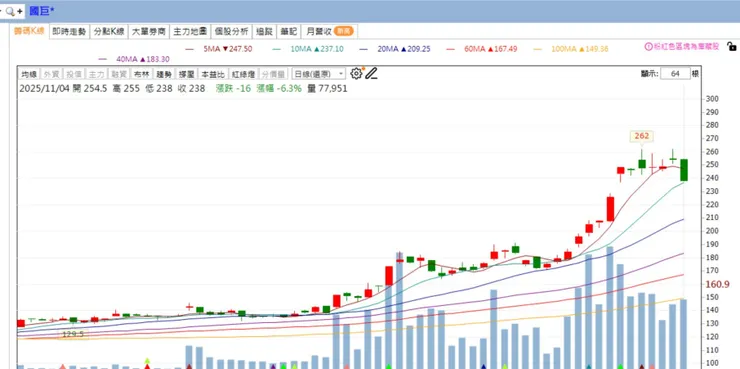This screenshot has width=740, height=369.
Task: Click the 收 238 close price value
Action: pos(191,88)
